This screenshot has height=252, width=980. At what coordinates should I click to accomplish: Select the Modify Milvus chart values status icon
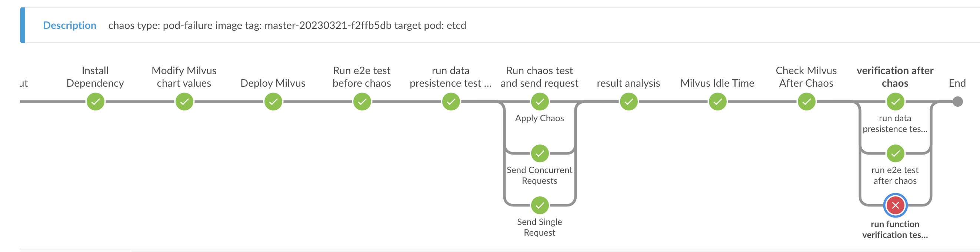[x=184, y=101]
